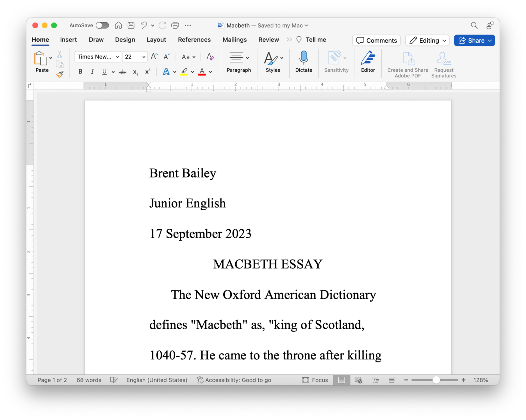Expand the font color options
Viewport: 526px width, 420px height.
[210, 72]
